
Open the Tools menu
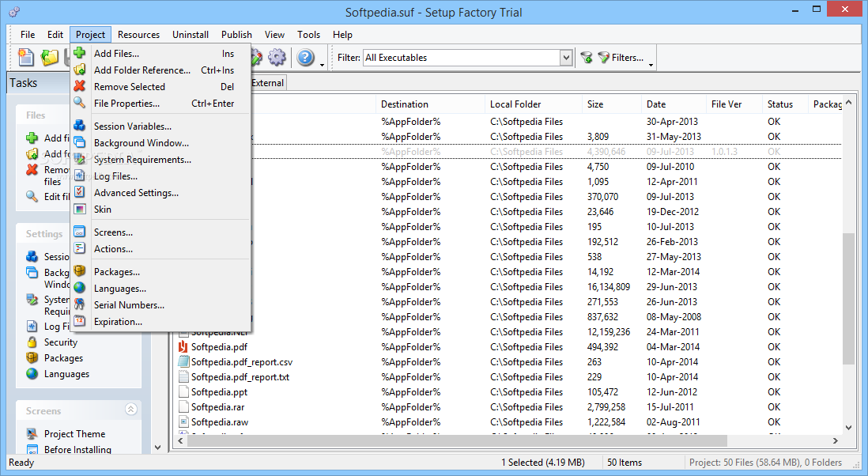308,34
